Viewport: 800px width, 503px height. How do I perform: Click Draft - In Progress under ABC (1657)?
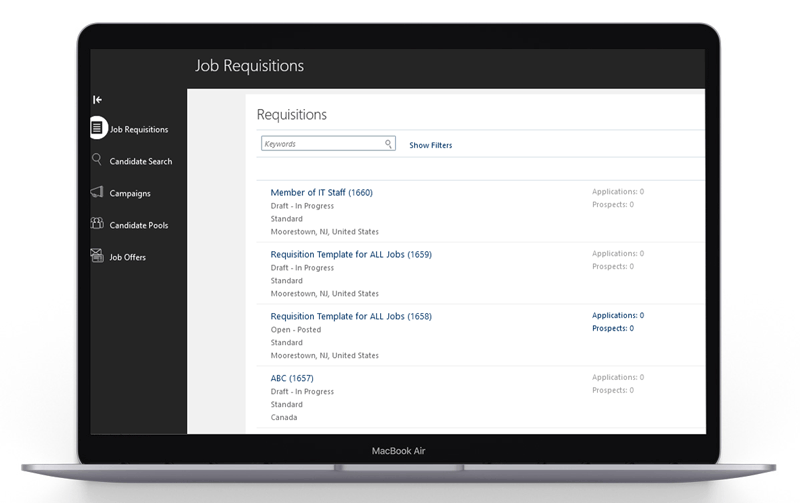click(x=302, y=392)
